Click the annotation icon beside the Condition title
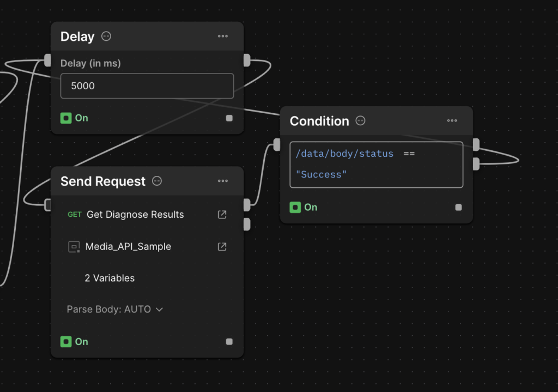 coord(361,120)
